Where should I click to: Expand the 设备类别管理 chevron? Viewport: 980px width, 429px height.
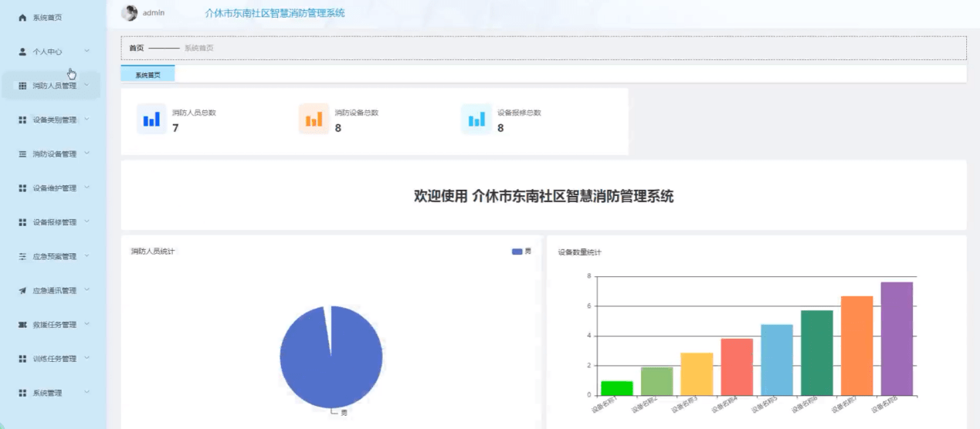pos(86,119)
